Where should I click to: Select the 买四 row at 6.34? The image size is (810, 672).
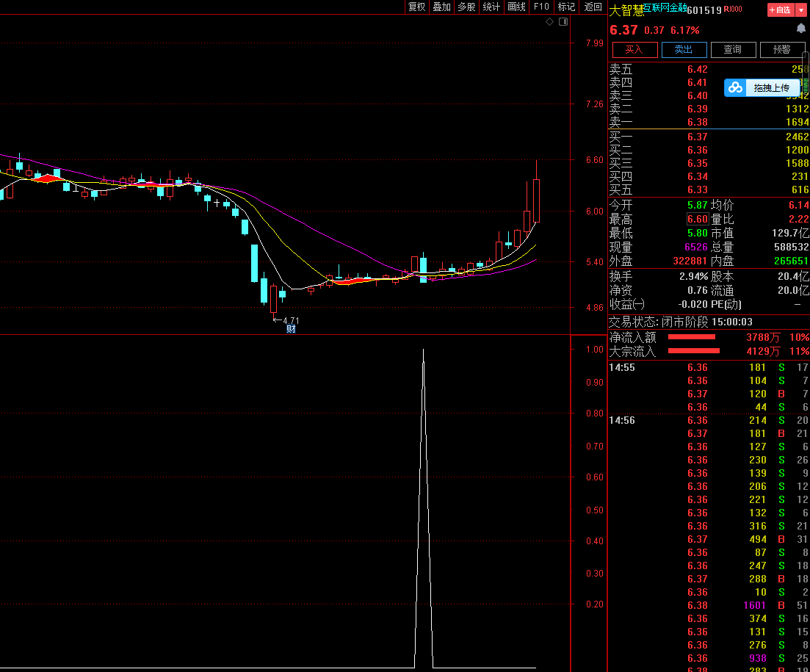(x=709, y=177)
